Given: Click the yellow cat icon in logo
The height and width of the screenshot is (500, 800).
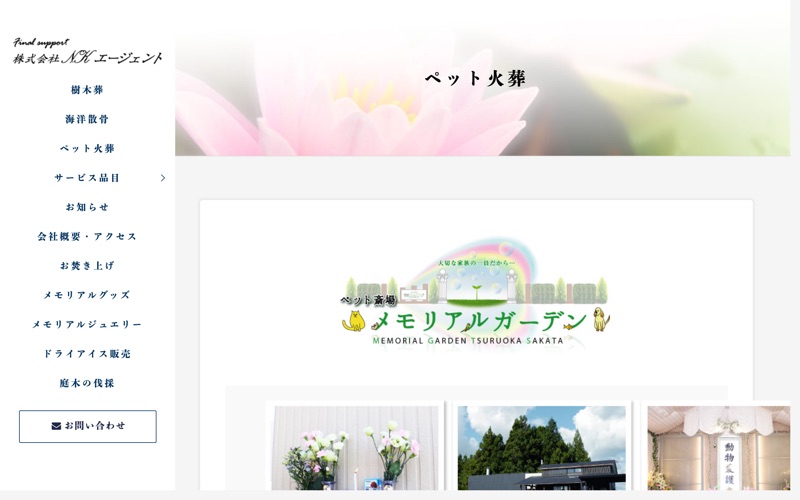Looking at the screenshot, I should click(x=354, y=321).
